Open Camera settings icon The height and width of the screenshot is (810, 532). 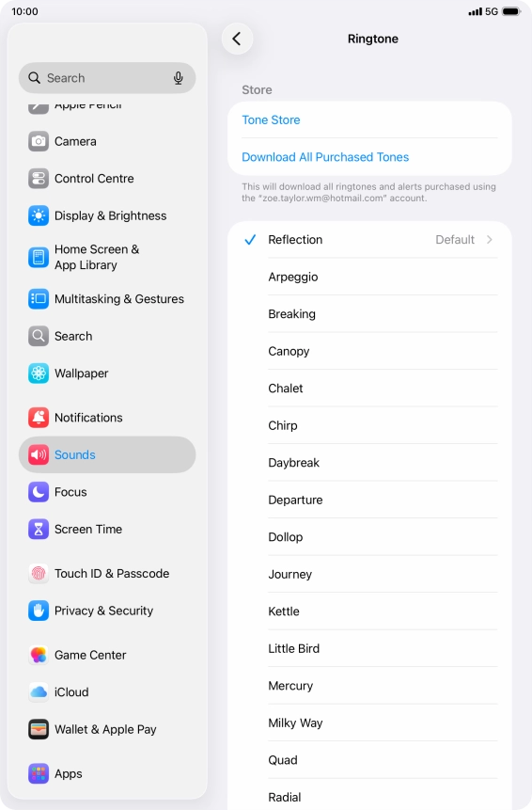(39, 141)
